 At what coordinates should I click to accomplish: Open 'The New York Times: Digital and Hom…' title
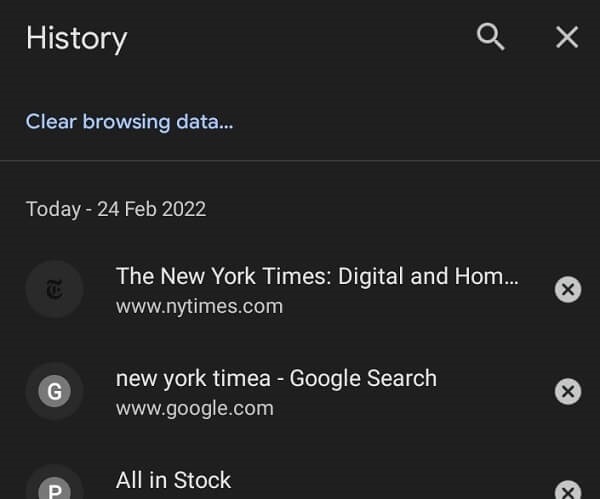316,277
